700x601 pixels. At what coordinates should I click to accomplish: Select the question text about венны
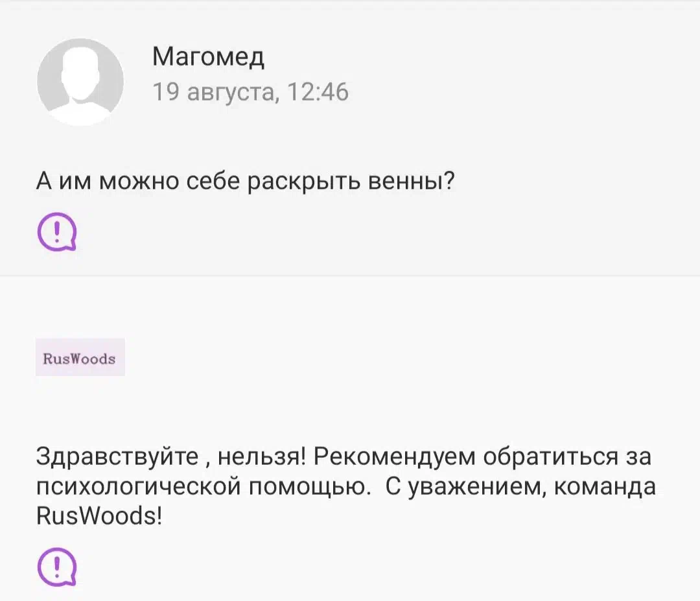(245, 182)
